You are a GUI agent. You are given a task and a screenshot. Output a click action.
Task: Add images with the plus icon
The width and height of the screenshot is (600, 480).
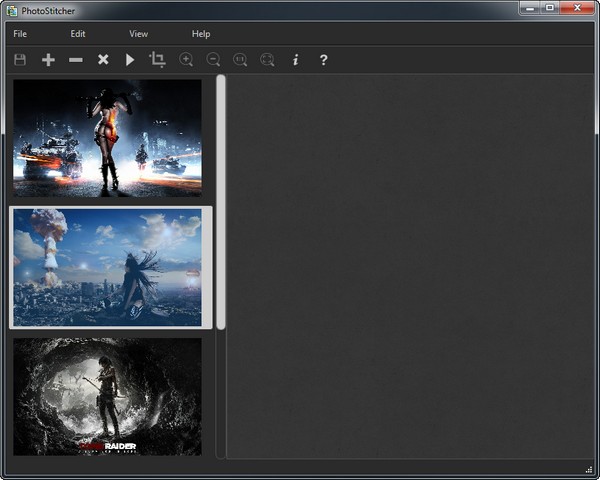point(48,60)
